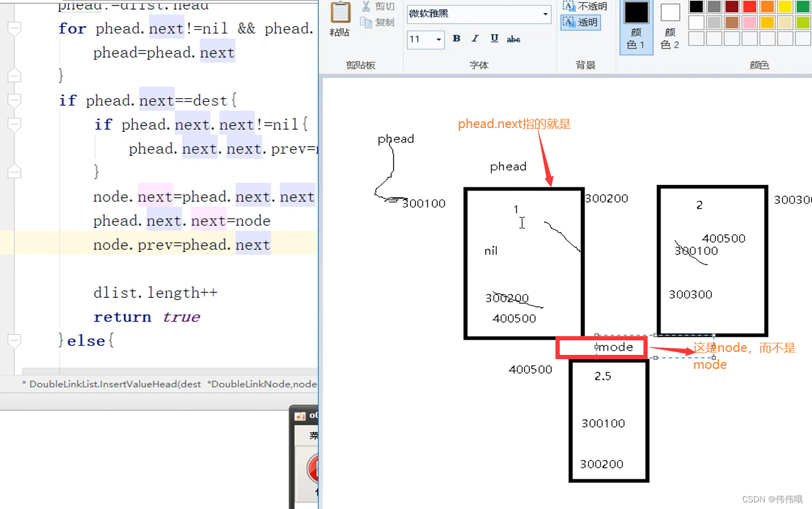The height and width of the screenshot is (509, 812).
Task: Click the 'phead.next.next=node' code line
Action: pyautogui.click(x=182, y=221)
